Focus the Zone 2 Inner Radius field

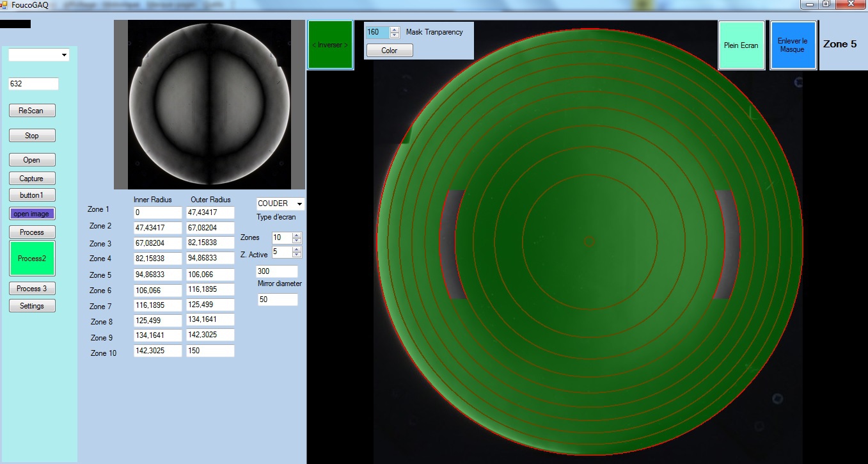click(158, 228)
